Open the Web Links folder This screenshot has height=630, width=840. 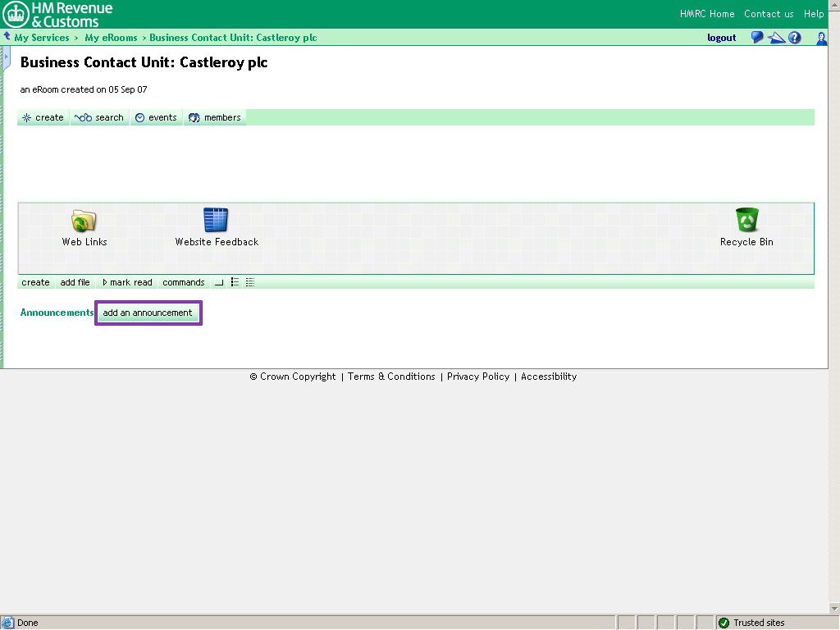tap(82, 220)
